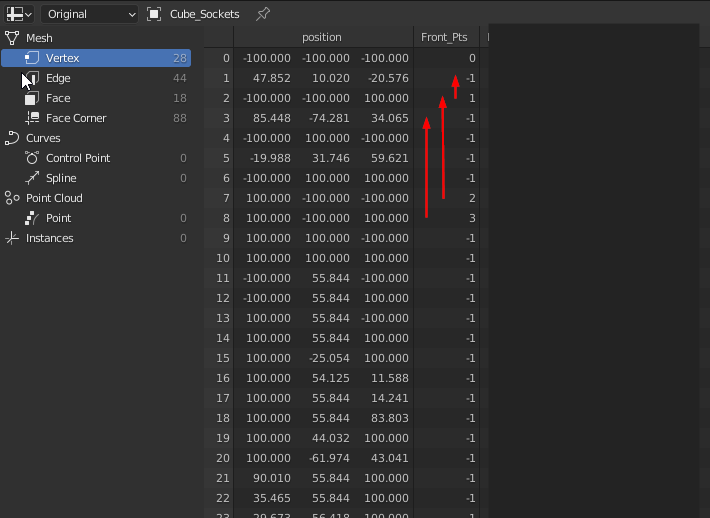
Task: Click the Control Point icon
Action: [32, 158]
